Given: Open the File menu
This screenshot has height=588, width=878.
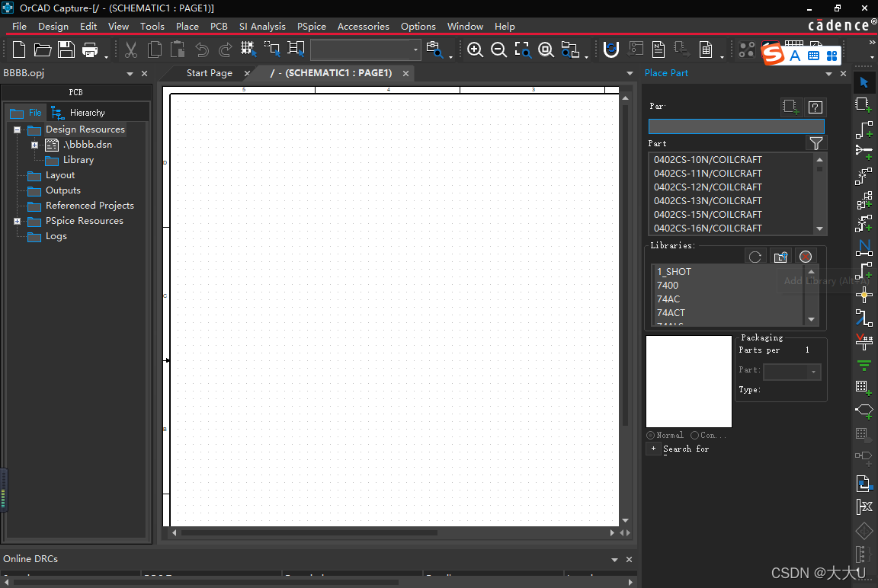Looking at the screenshot, I should (x=19, y=27).
